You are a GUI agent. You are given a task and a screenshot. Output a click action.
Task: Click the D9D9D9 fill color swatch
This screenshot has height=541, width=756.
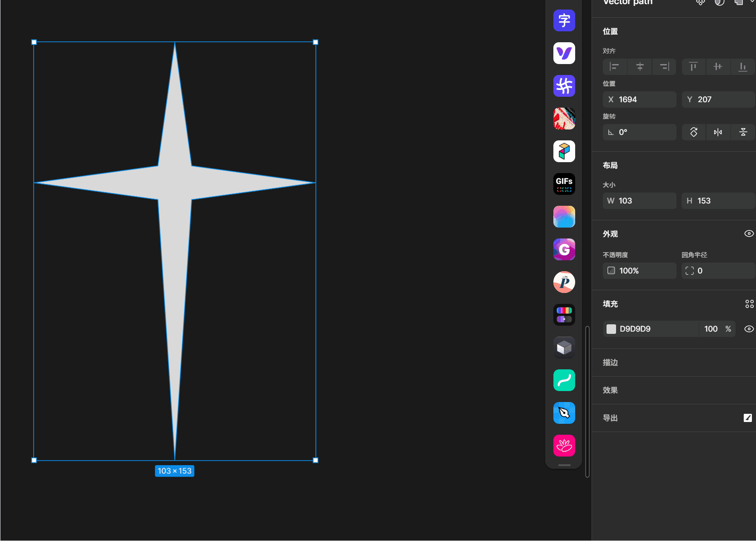(x=612, y=329)
